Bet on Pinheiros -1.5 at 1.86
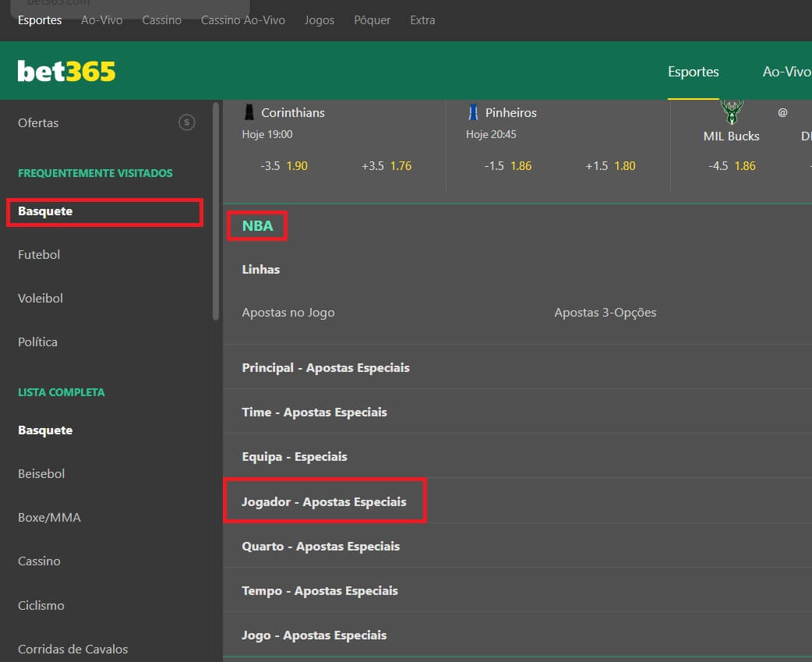The image size is (812, 662). coord(507,166)
